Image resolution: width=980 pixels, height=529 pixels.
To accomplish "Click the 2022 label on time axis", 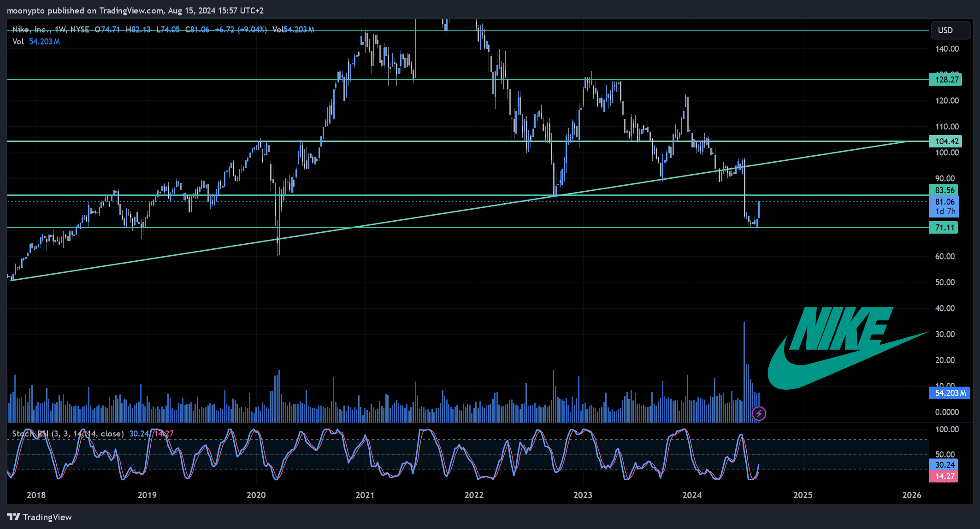I will point(474,495).
